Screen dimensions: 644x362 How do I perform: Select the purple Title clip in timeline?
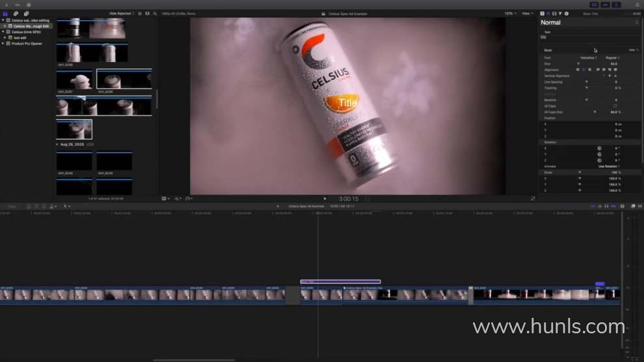click(340, 282)
